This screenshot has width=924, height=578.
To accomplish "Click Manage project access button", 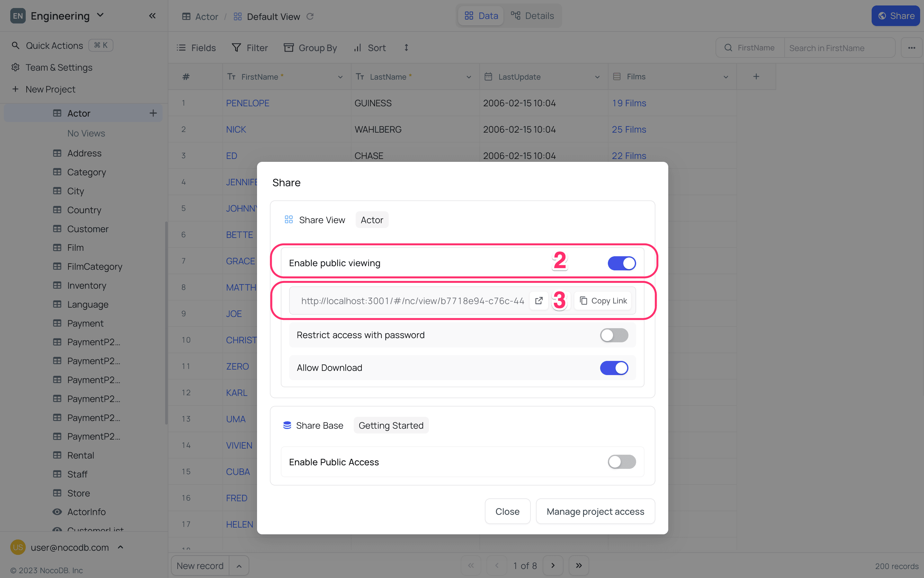I will [595, 512].
